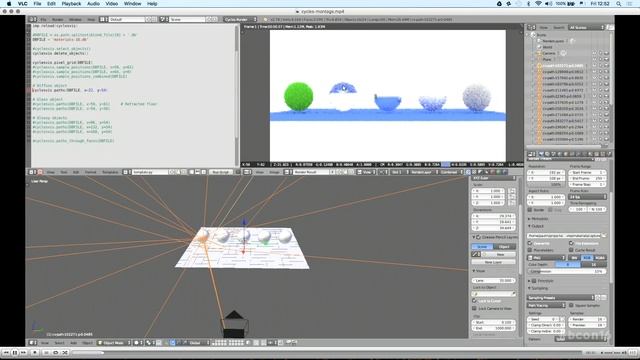Screen dimensions: 640x360
Task: Open the Wi-Fi status icon in menu bar
Action: pyautogui.click(x=538, y=4)
